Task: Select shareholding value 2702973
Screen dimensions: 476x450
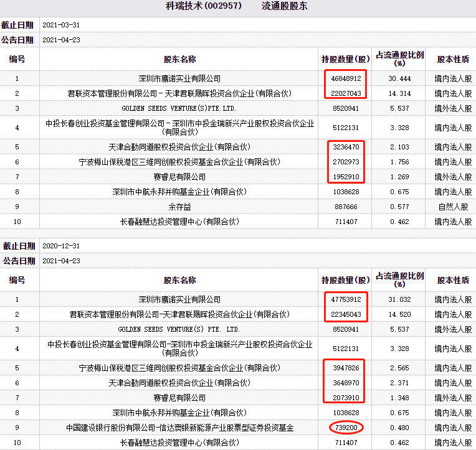Action: click(346, 162)
